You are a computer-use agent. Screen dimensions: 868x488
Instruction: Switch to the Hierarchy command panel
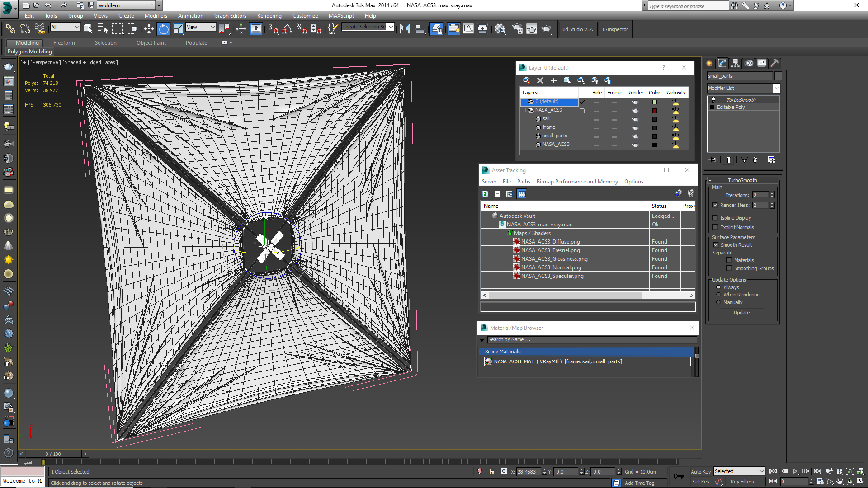pyautogui.click(x=735, y=63)
